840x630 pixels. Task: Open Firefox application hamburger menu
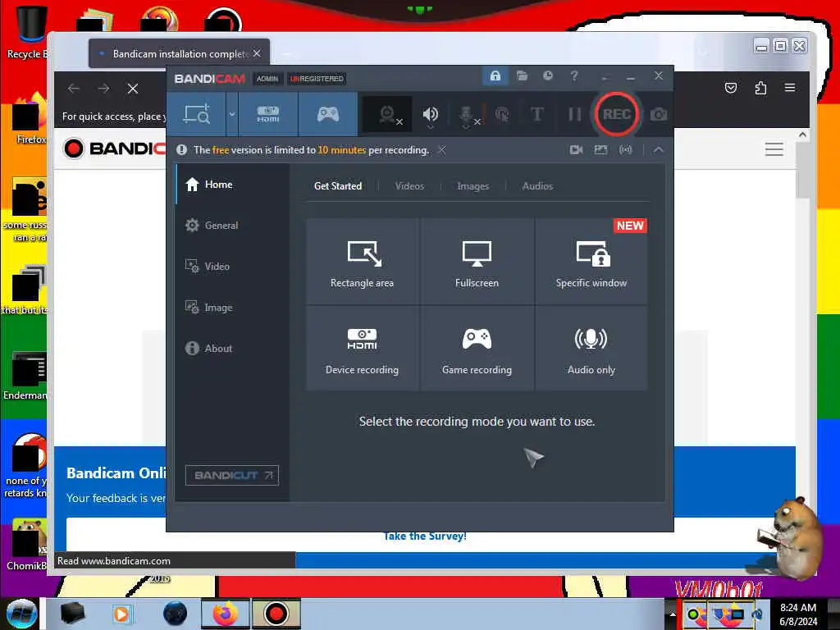tap(790, 88)
